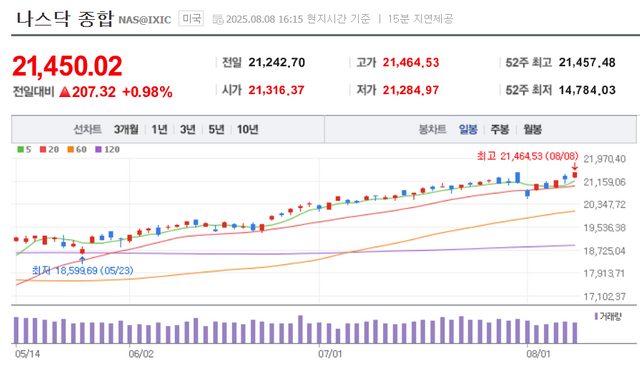Switch to 주봉 weekly candle chart
This screenshot has width=640, height=369.
500,129
